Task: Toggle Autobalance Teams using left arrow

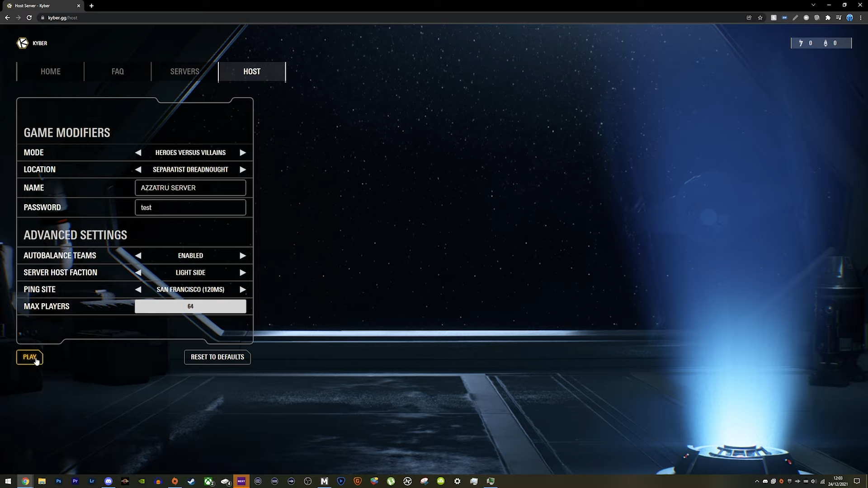Action: pyautogui.click(x=138, y=256)
